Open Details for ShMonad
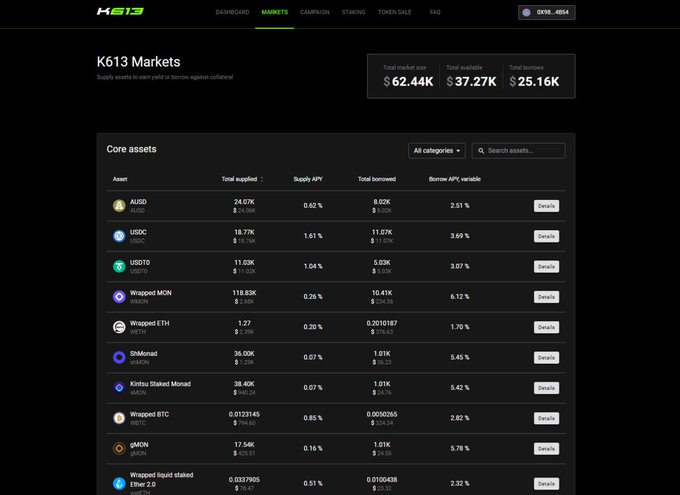Image resolution: width=680 pixels, height=495 pixels. click(x=546, y=358)
